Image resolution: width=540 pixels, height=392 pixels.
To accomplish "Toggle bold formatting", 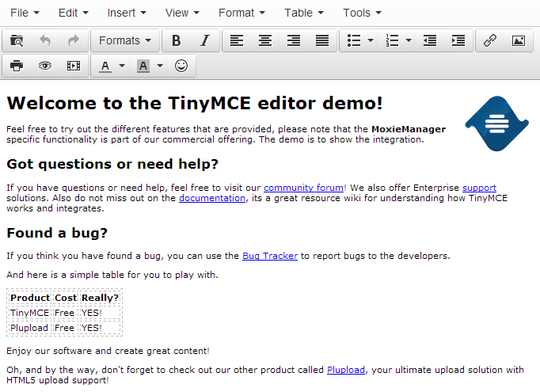I will (177, 40).
